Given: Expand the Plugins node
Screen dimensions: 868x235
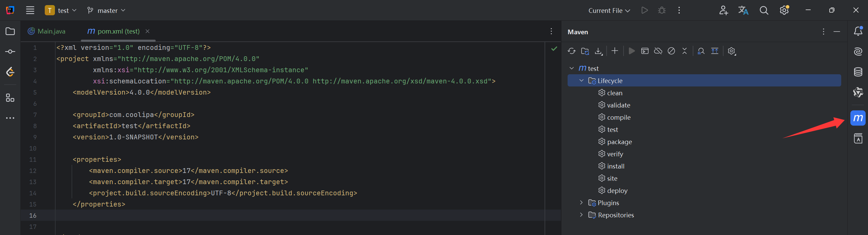Looking at the screenshot, I should (x=581, y=203).
